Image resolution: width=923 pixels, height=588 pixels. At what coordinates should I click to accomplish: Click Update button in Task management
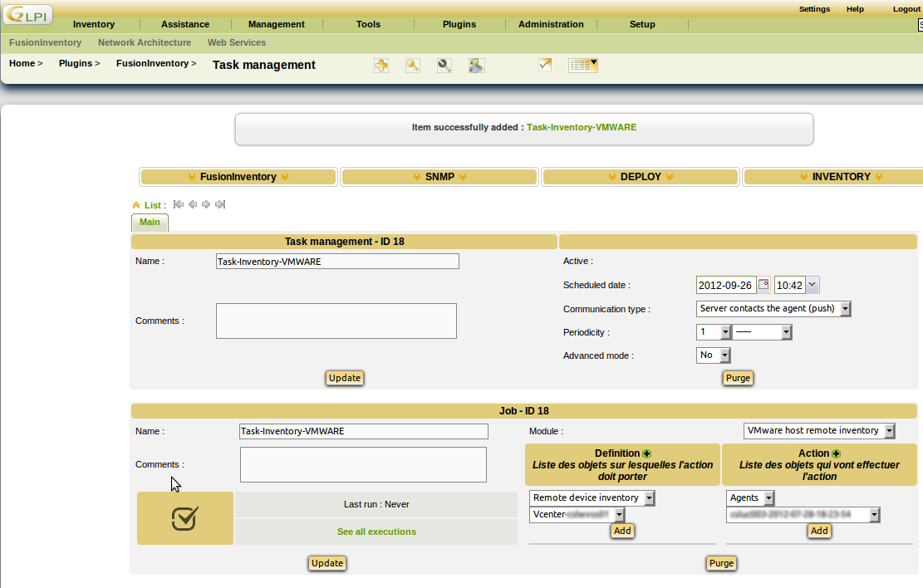click(x=345, y=378)
